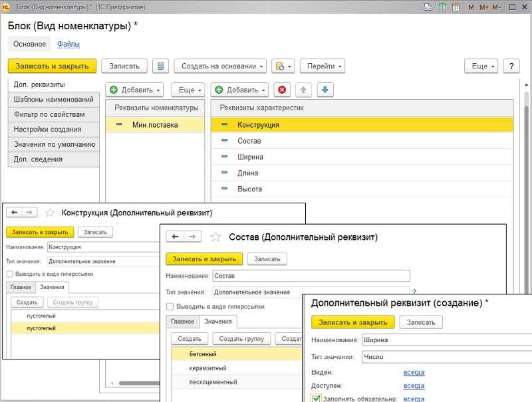This screenshot has width=532, height=402.
Task: Click the question mark beside Тип значения in Состав
Action: (414, 292)
